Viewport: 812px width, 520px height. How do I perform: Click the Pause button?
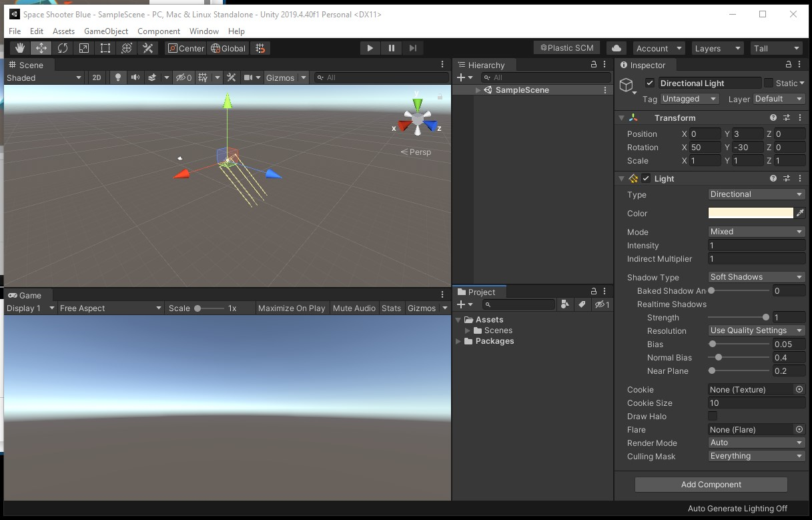tap(391, 48)
